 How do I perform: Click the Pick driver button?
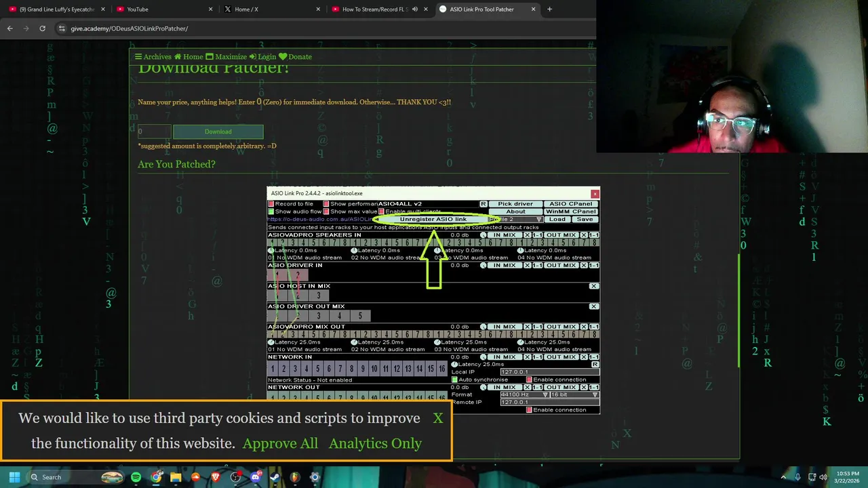coord(515,204)
